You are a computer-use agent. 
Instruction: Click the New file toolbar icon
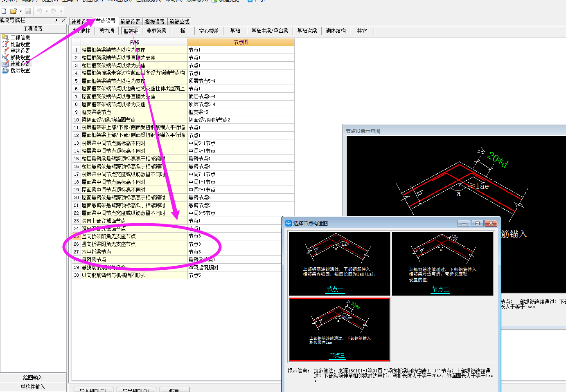[x=4, y=11]
